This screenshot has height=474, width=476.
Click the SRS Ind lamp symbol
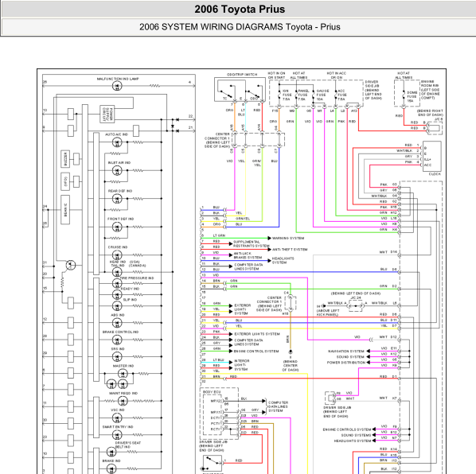(117, 356)
